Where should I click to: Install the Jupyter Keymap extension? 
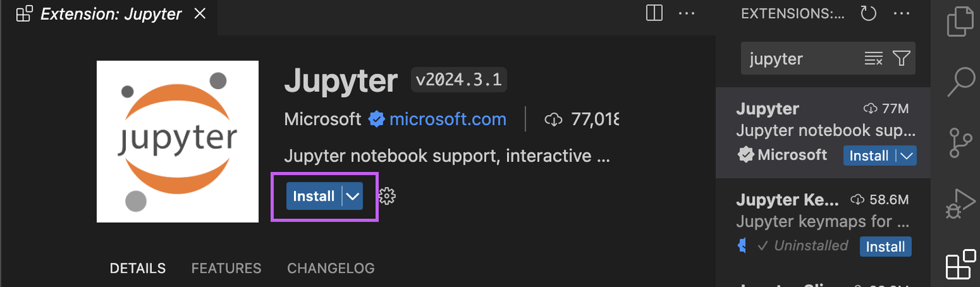point(885,246)
